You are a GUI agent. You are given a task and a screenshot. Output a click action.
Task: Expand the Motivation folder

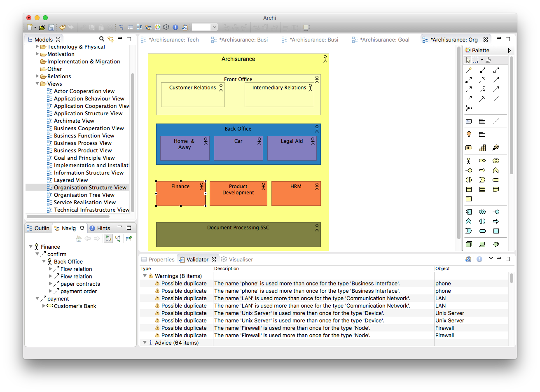[x=37, y=54]
